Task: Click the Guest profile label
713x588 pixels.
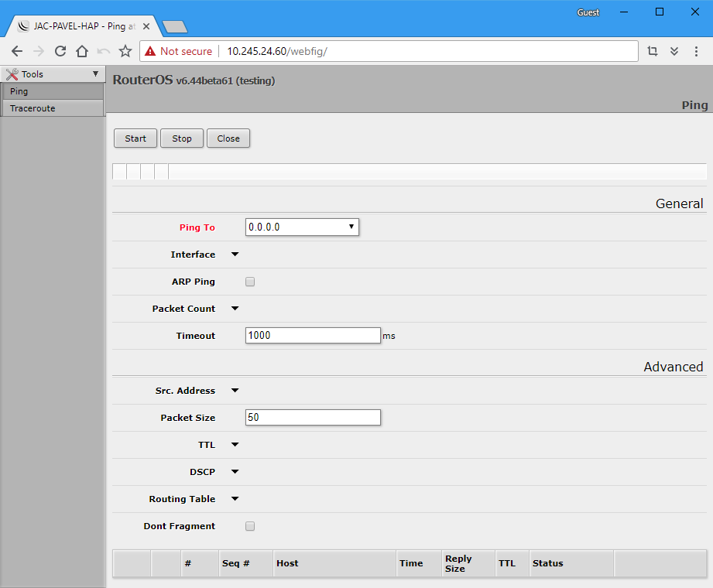Action: coord(588,12)
